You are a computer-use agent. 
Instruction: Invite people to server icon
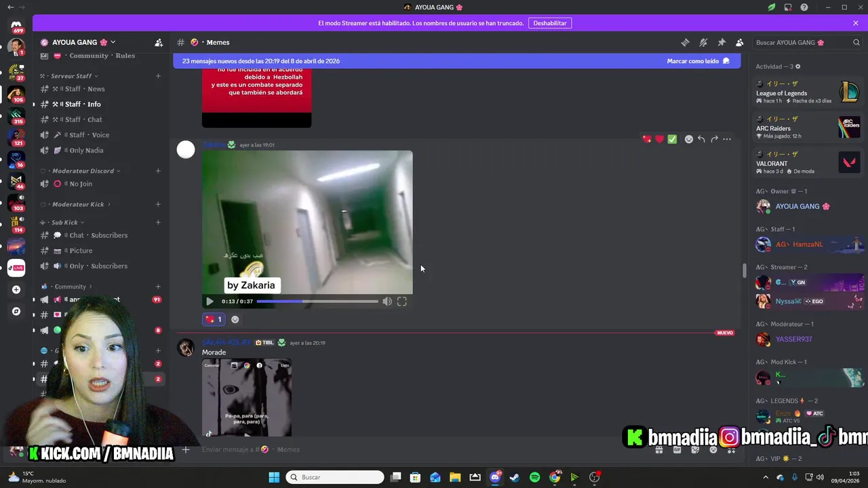click(159, 42)
